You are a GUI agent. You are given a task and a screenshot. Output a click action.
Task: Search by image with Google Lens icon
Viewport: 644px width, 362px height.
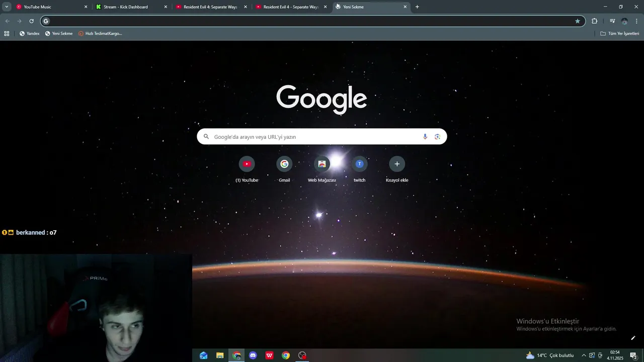point(437,137)
